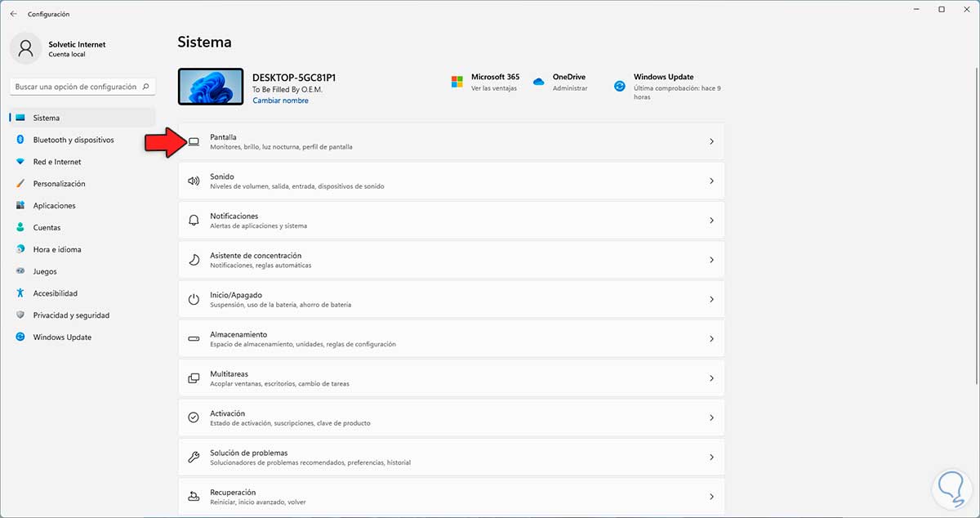Click the OneDrive cloud icon
980x518 pixels.
pyautogui.click(x=539, y=82)
